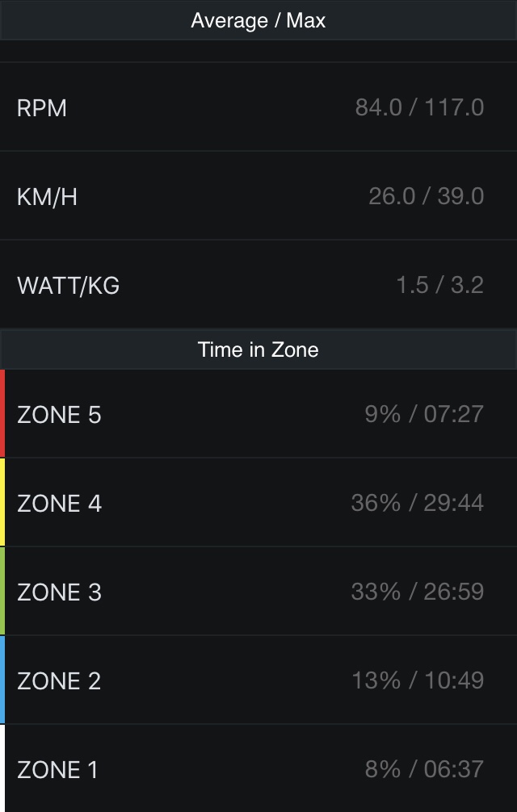Select the ZONE 1 label
The width and height of the screenshot is (517, 812).
(x=57, y=770)
